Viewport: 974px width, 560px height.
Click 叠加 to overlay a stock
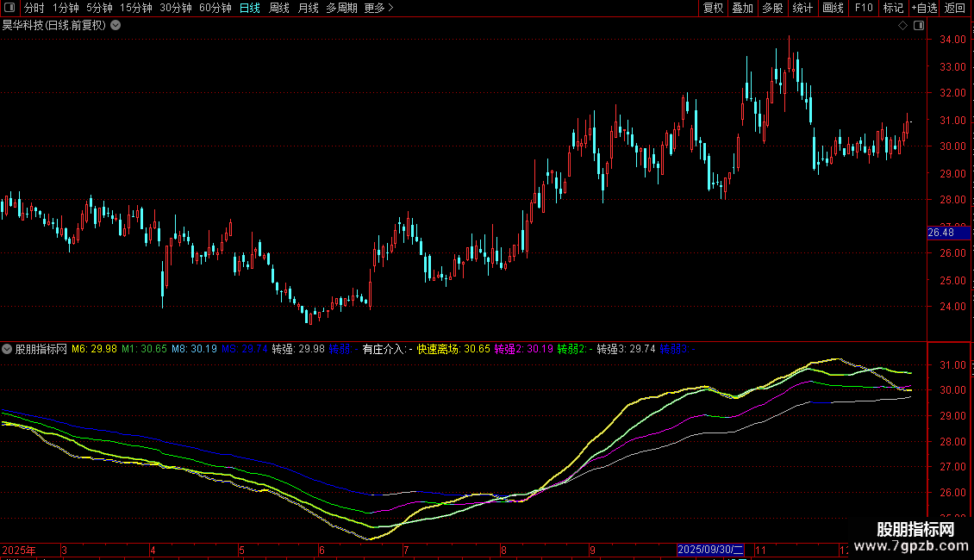[742, 9]
